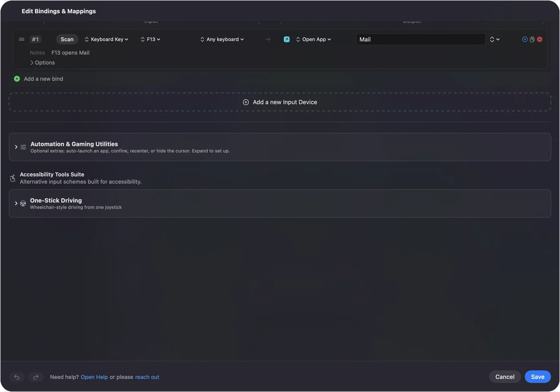The image size is (560, 392).
Task: Click the blue plus icon on bind #1
Action: (525, 39)
